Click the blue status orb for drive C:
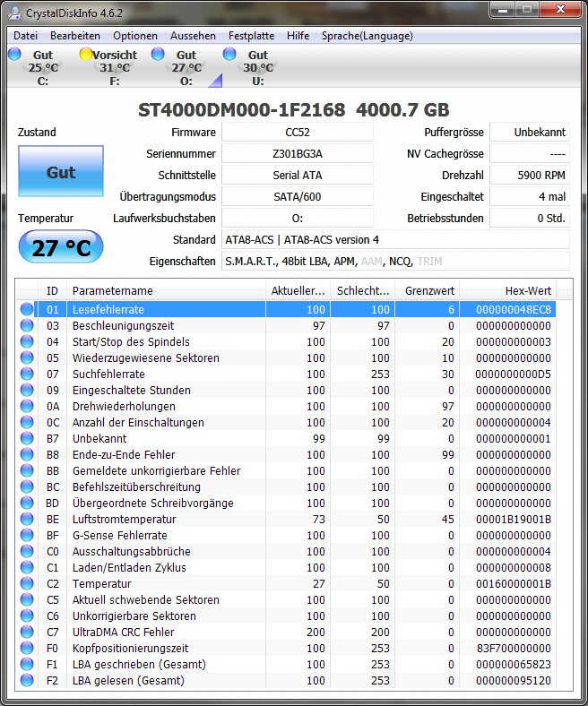Viewport: 588px width, 706px height. [x=15, y=54]
